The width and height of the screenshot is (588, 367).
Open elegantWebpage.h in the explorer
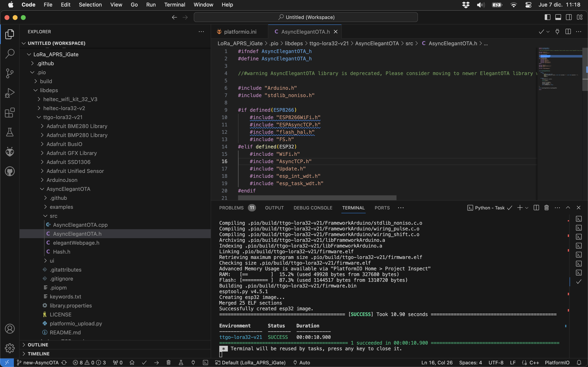76,243
